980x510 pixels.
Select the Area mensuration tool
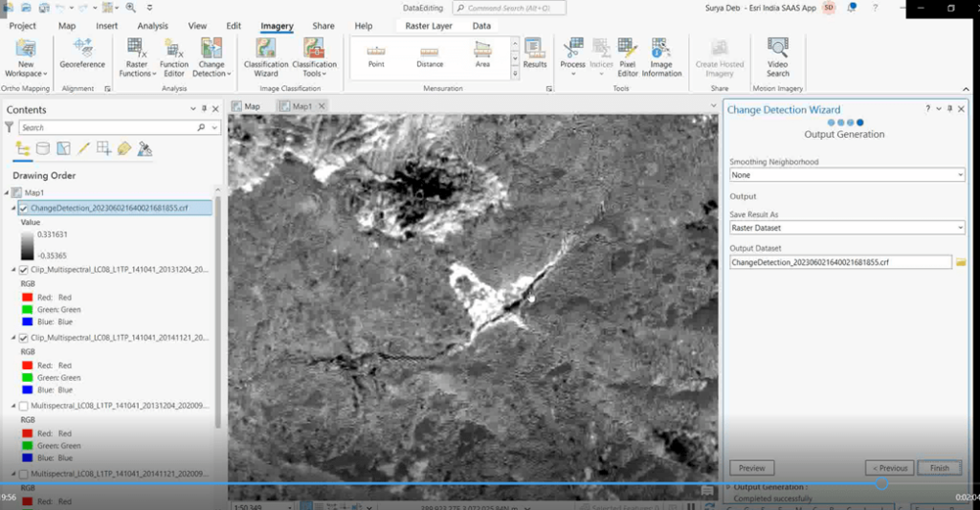(482, 56)
